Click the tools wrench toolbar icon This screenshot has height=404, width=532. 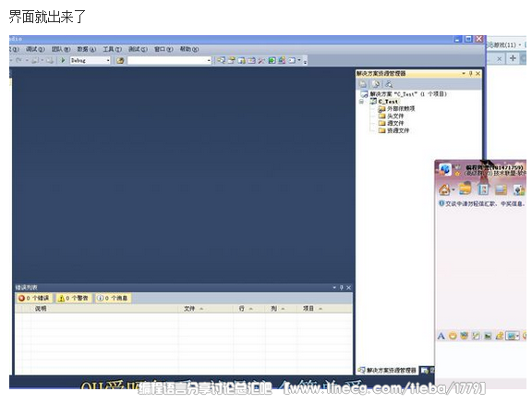(261, 60)
